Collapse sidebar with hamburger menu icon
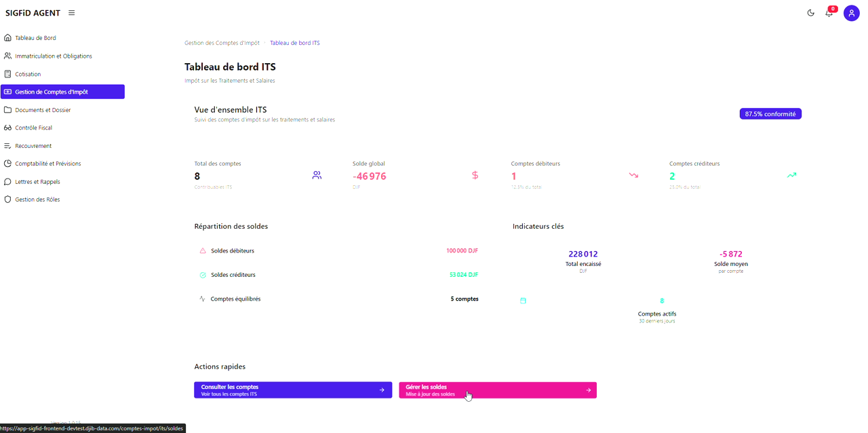 tap(72, 13)
